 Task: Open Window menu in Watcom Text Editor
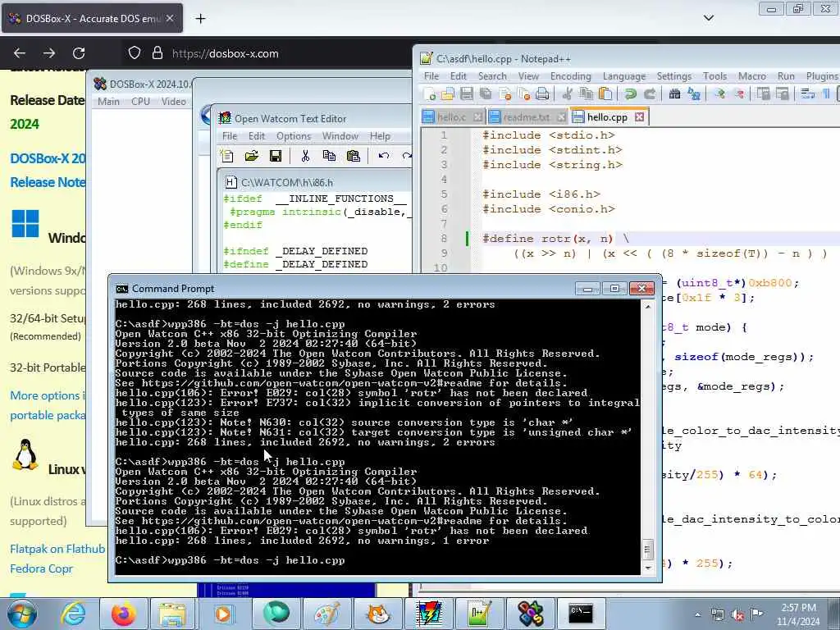click(x=340, y=136)
